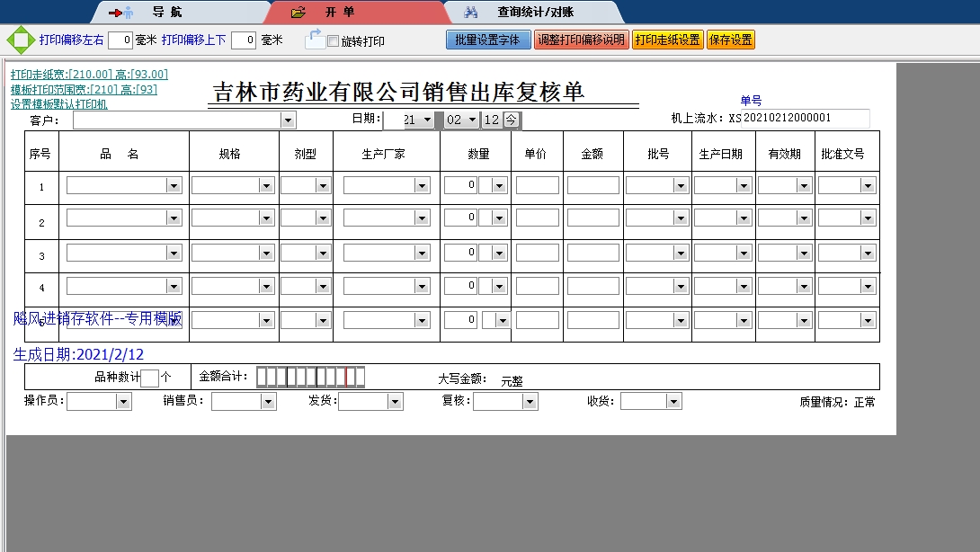Expand the 生产厂家 dropdown in row 2
The height and width of the screenshot is (552, 980).
coord(422,218)
